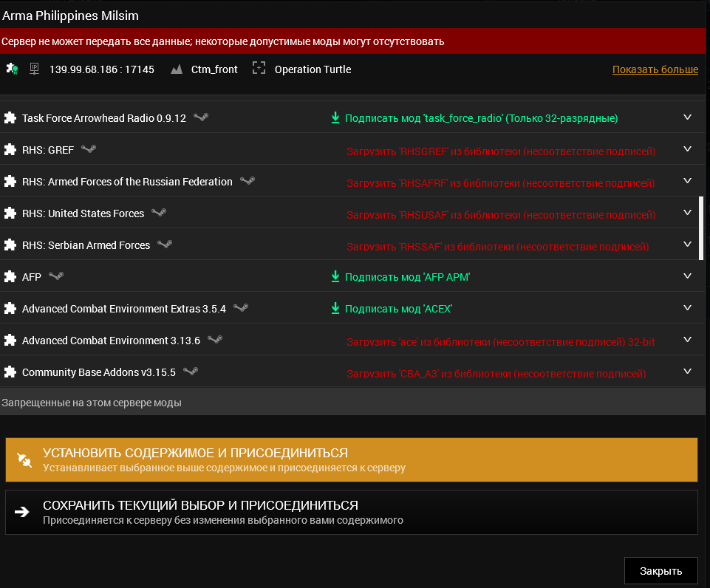The width and height of the screenshot is (710, 588).
Task: Click the map name Ctm_front
Action: point(214,69)
